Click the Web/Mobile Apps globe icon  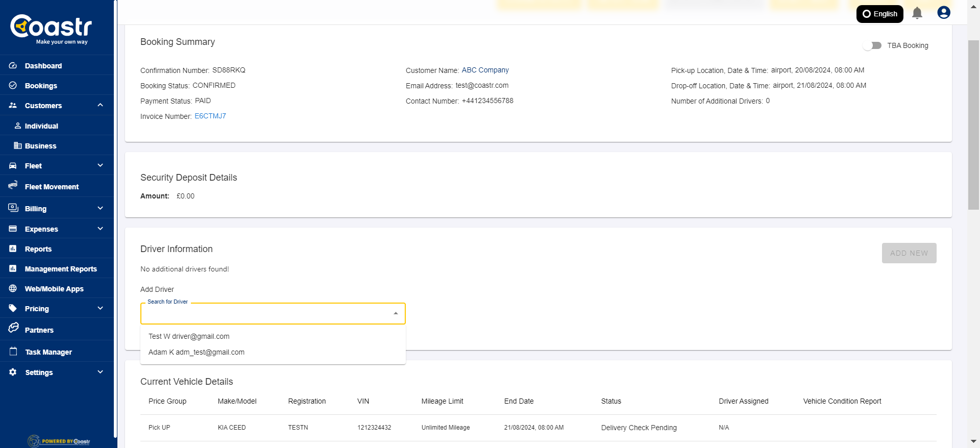[13, 288]
